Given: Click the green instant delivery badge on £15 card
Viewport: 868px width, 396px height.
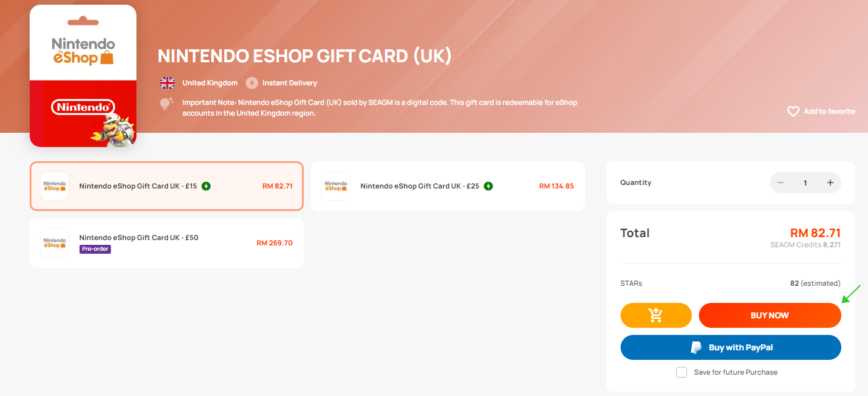Looking at the screenshot, I should 206,186.
